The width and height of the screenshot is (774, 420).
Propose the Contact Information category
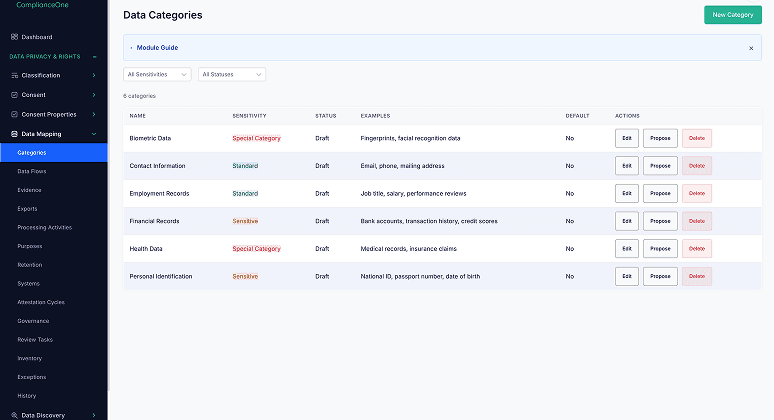(x=660, y=166)
